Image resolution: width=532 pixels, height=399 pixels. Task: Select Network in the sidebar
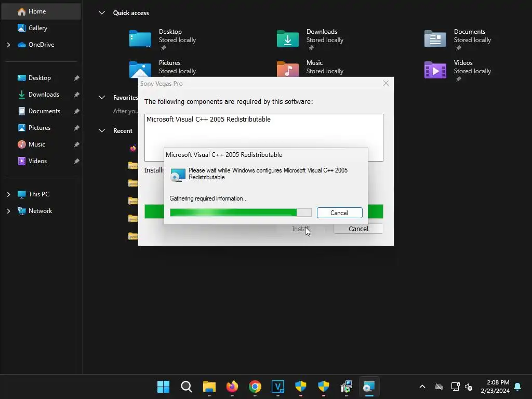point(40,211)
